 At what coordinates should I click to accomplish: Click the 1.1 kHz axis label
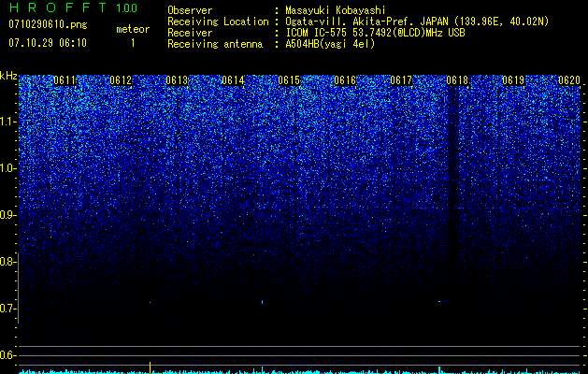pos(7,122)
